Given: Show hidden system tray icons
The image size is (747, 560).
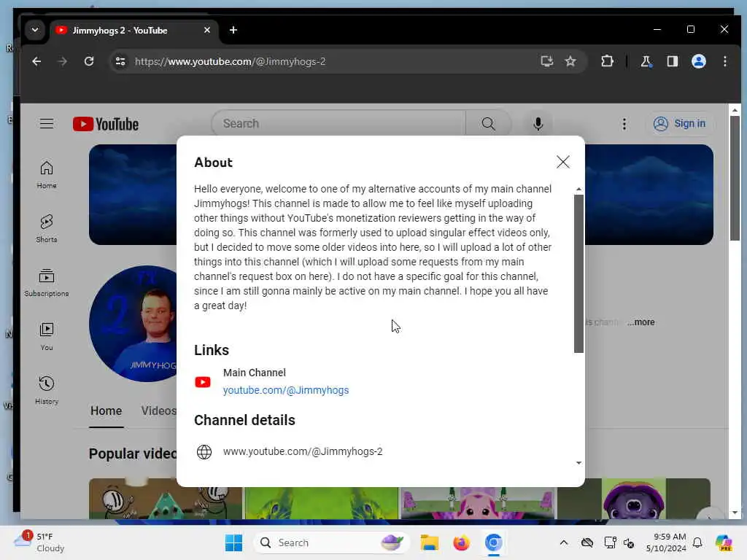Looking at the screenshot, I should [x=564, y=542].
